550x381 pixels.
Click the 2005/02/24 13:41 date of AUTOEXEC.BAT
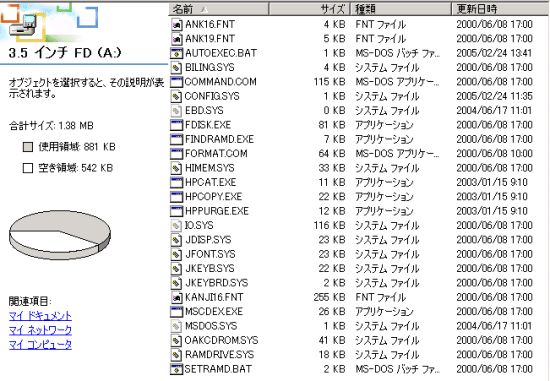[x=494, y=53]
